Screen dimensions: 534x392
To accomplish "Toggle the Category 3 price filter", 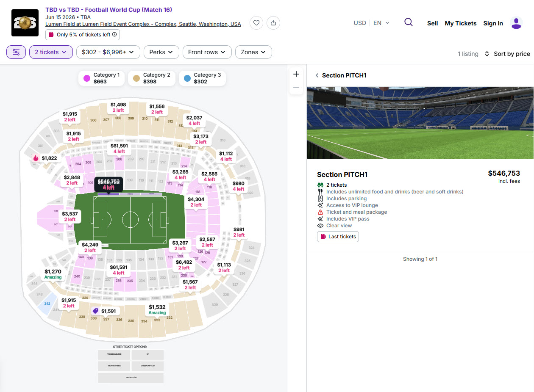I will [202, 78].
